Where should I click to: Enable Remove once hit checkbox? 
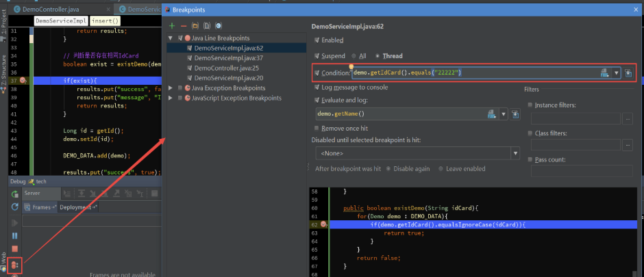click(x=317, y=129)
